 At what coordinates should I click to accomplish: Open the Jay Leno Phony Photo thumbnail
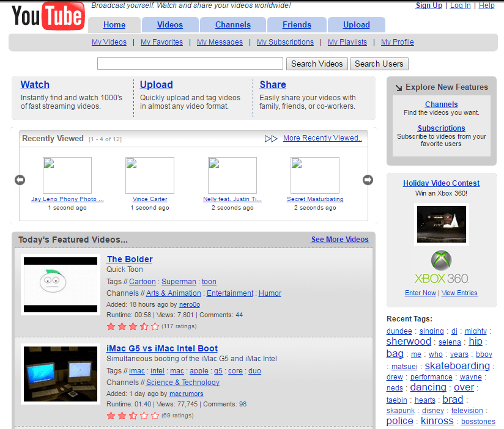click(67, 175)
